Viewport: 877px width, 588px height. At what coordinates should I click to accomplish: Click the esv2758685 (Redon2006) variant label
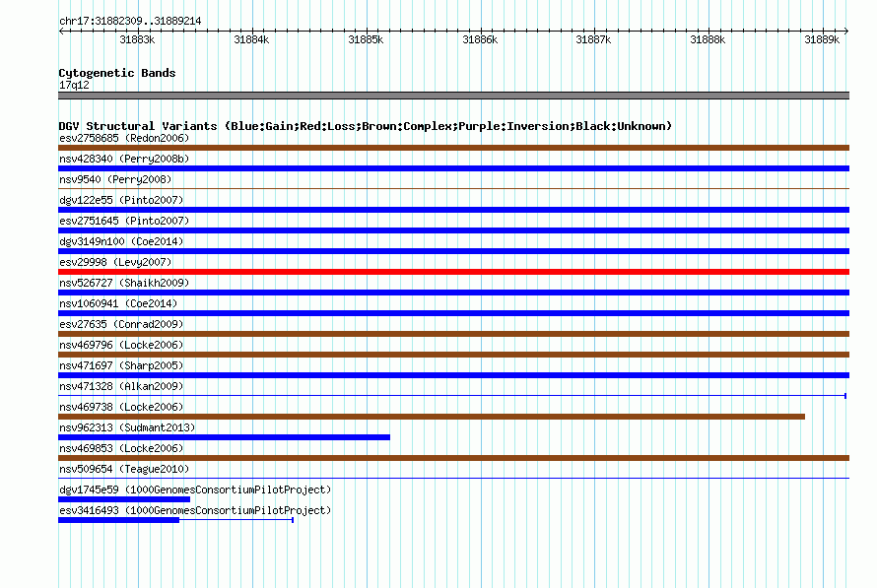pos(124,138)
